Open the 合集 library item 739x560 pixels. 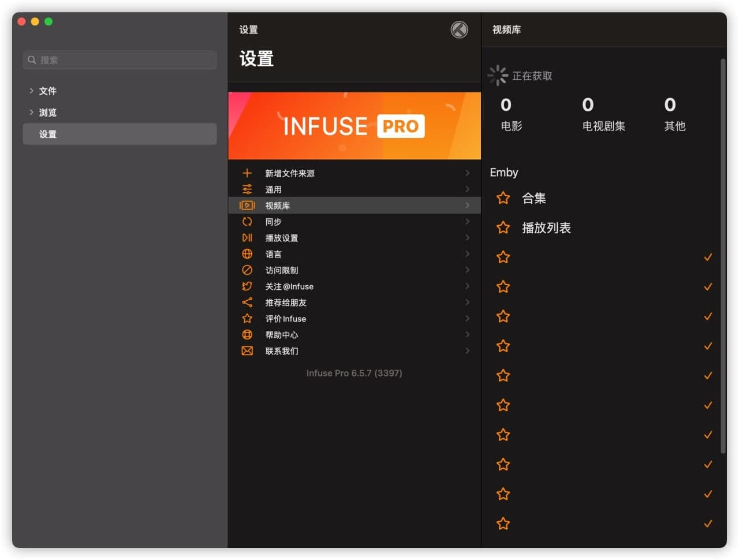point(604,198)
